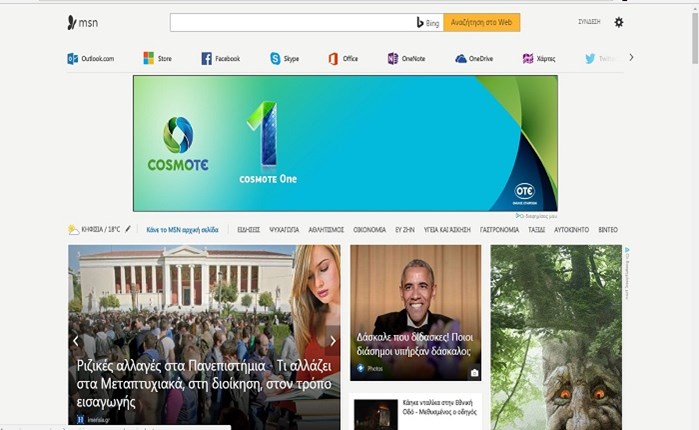Go to next slideshow story
Viewport: 699px width, 430px height.
[x=333, y=341]
